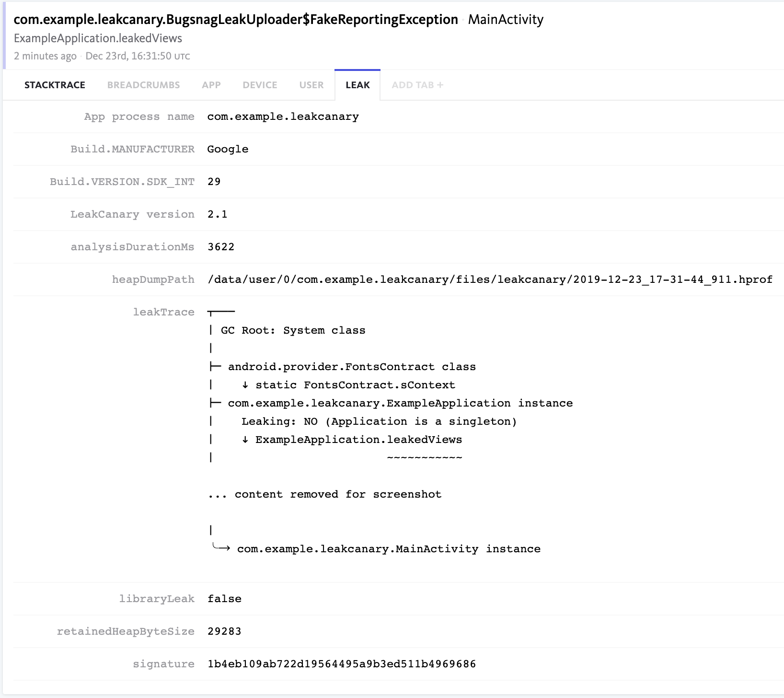Click the FakeReportingException error class title
The width and height of the screenshot is (784, 698).
(236, 20)
